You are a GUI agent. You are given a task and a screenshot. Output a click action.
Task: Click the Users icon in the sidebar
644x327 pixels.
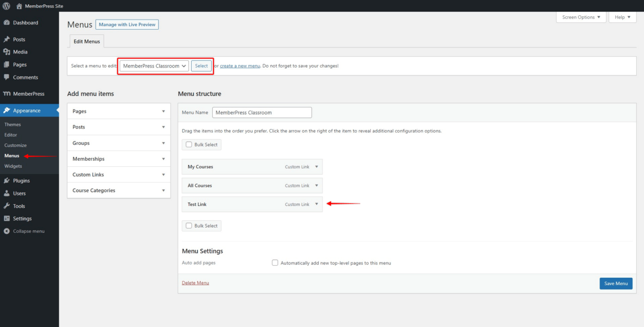point(6,193)
